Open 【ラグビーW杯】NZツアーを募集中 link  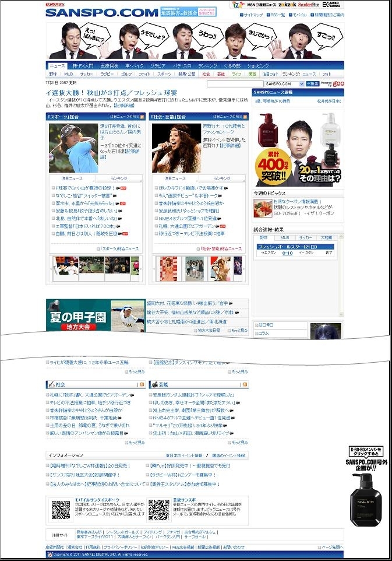click(x=183, y=475)
